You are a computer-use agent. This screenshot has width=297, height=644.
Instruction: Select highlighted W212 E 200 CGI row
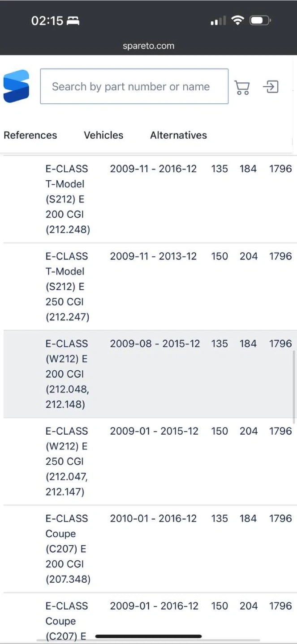[150, 374]
